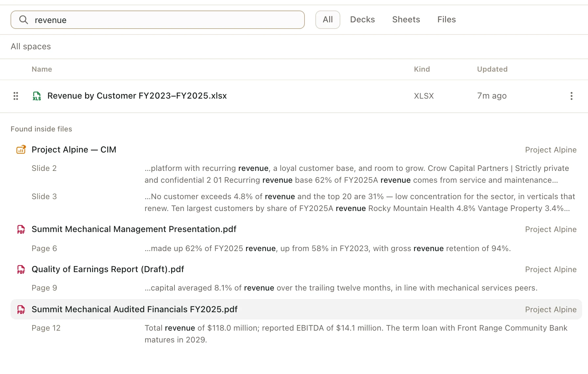Open Summit Mechanical Management Presentation.pdf

[x=134, y=229]
